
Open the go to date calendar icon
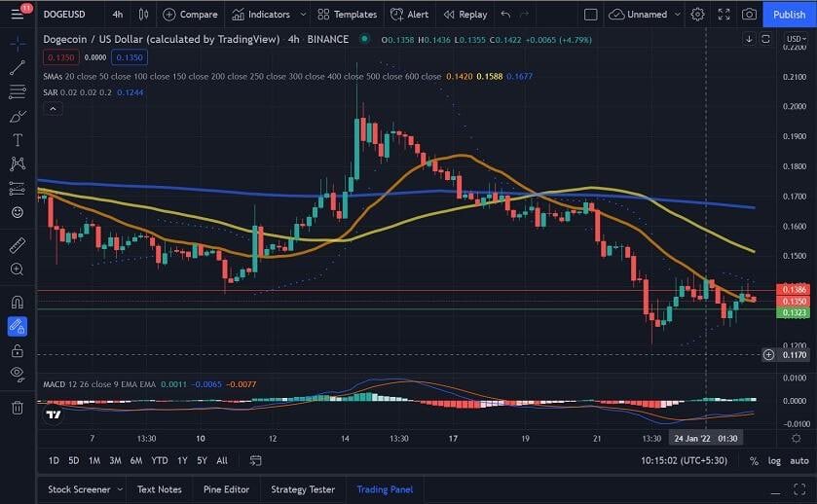255,460
